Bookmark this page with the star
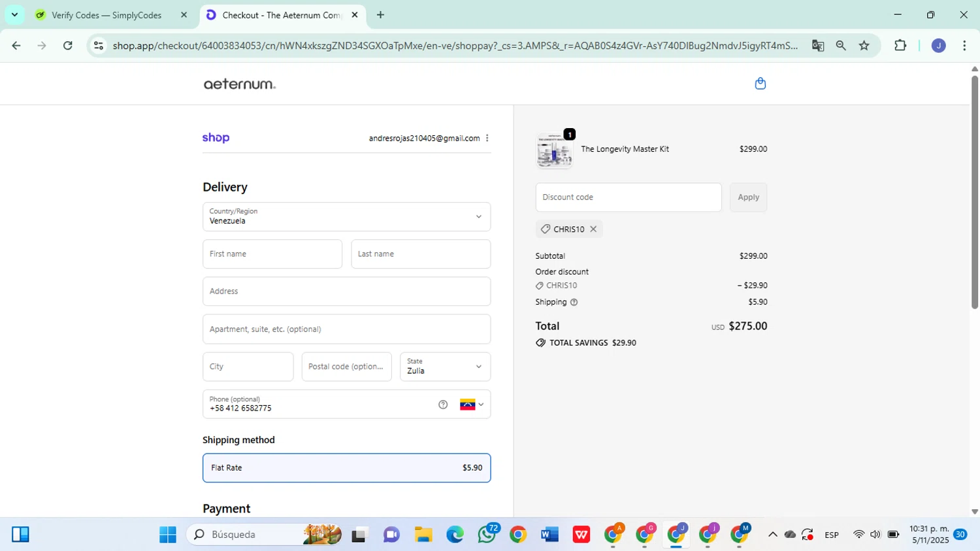980x551 pixels. pyautogui.click(x=864, y=46)
